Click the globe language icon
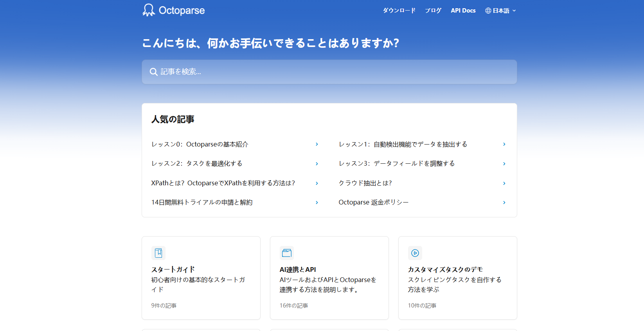The image size is (644, 331). coord(488,11)
